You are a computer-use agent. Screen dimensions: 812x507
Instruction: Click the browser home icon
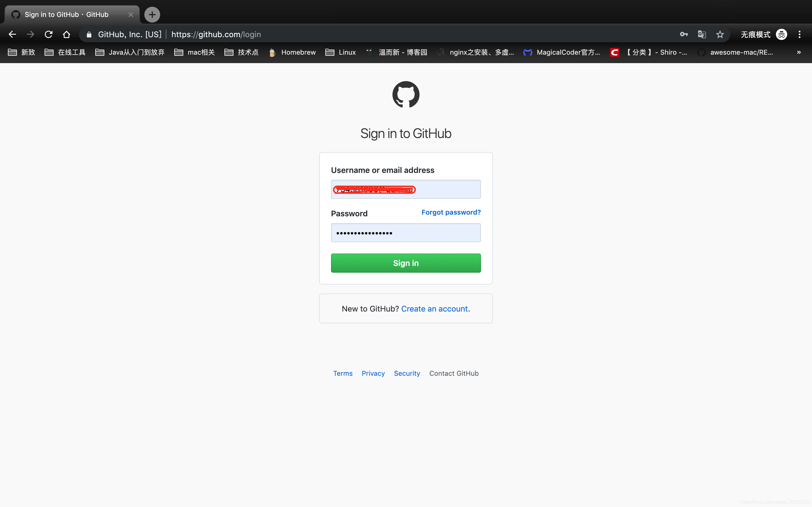click(66, 34)
